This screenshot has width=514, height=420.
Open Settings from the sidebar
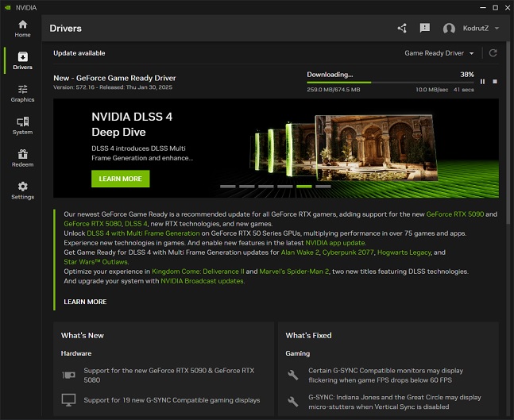click(22, 191)
